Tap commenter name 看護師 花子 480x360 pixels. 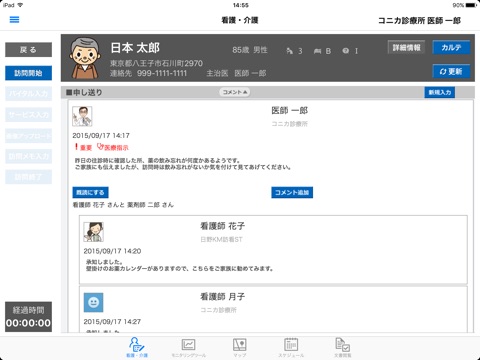(x=223, y=226)
